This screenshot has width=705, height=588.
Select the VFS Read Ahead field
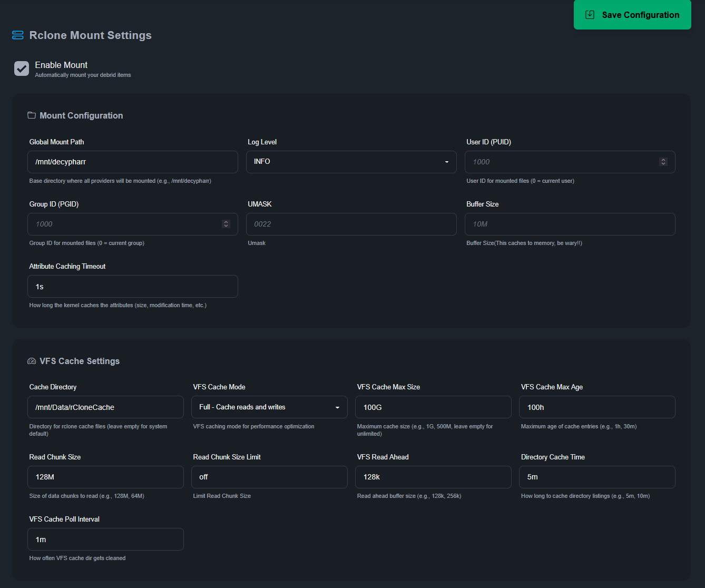433,477
